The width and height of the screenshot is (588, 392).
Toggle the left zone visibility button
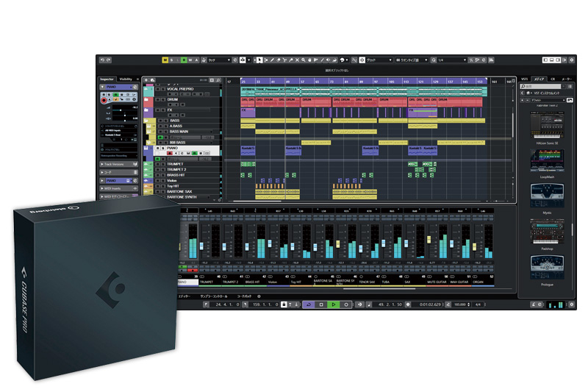coord(545,60)
